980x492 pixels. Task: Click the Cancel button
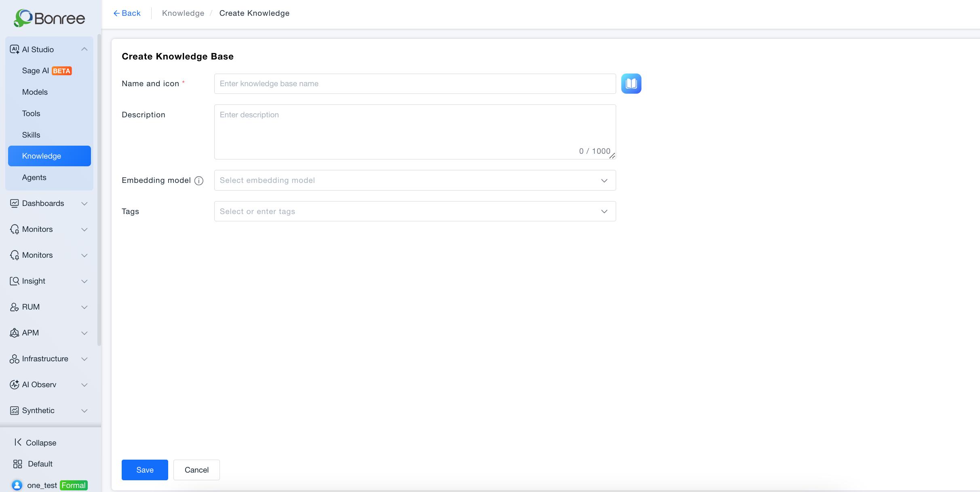(196, 470)
